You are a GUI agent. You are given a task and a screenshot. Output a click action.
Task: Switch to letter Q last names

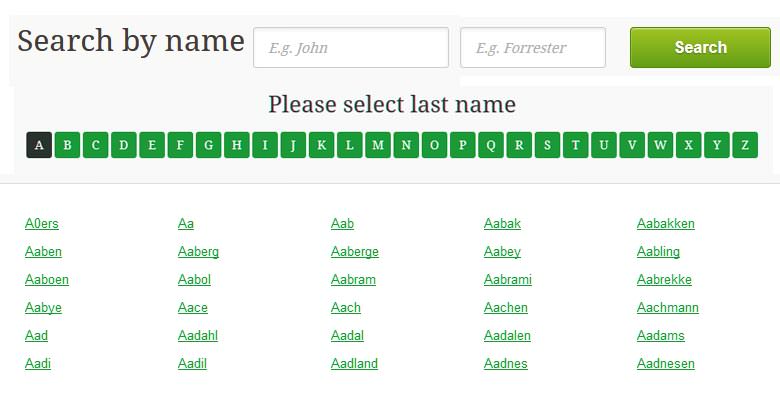coord(491,145)
